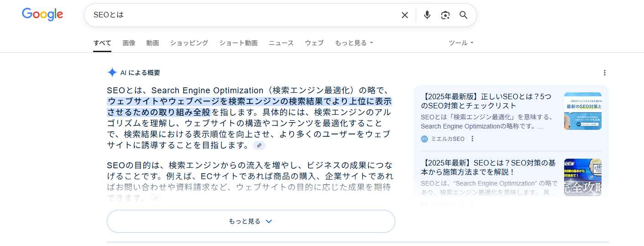
Task: Open the ツール dropdown
Action: (x=461, y=43)
